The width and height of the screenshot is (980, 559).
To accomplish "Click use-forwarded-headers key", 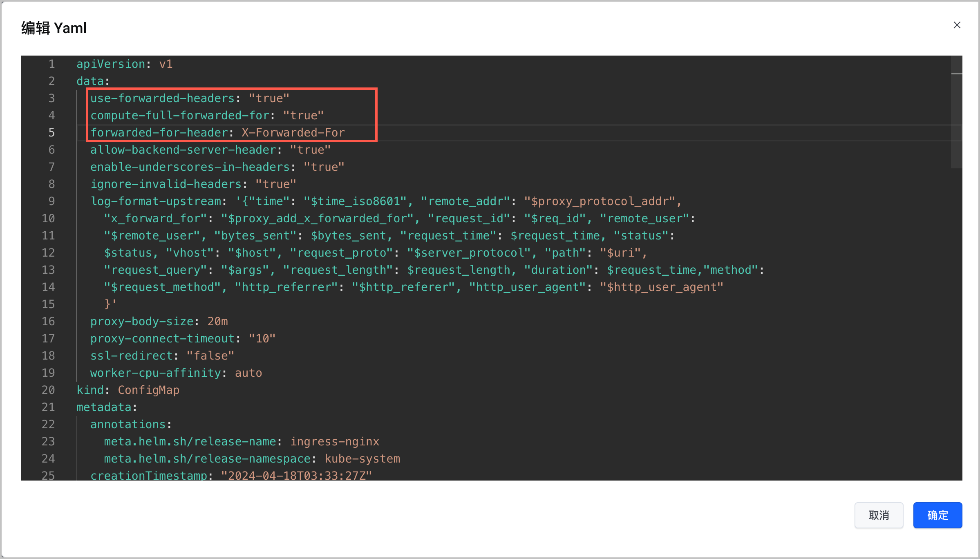I will point(162,98).
